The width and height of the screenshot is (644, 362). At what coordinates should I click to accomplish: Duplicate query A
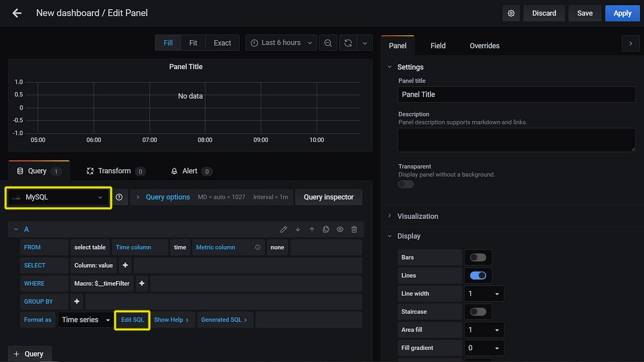tap(326, 230)
